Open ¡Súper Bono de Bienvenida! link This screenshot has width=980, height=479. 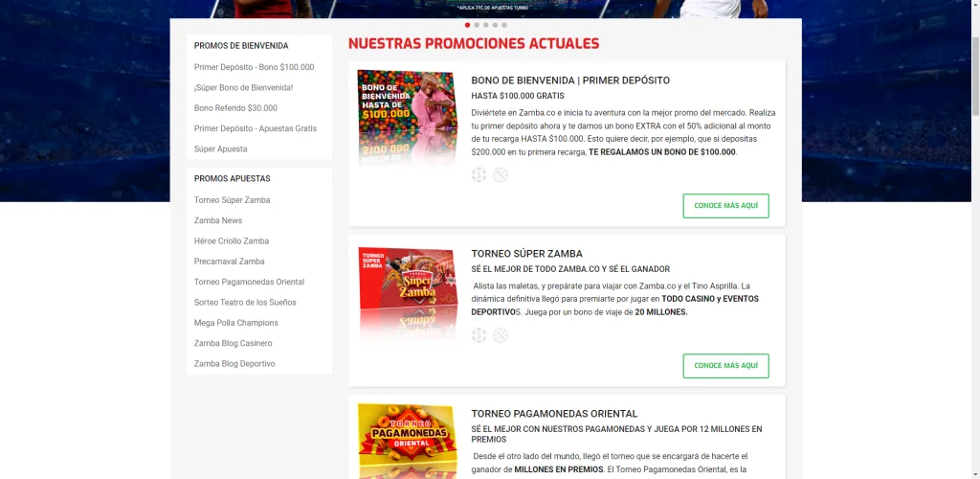244,87
